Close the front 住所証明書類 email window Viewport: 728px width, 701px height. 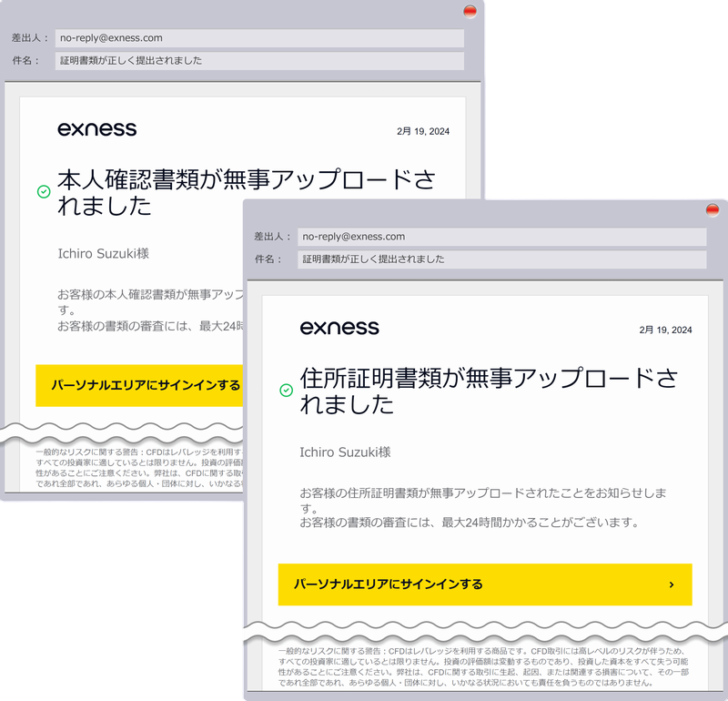click(x=713, y=209)
